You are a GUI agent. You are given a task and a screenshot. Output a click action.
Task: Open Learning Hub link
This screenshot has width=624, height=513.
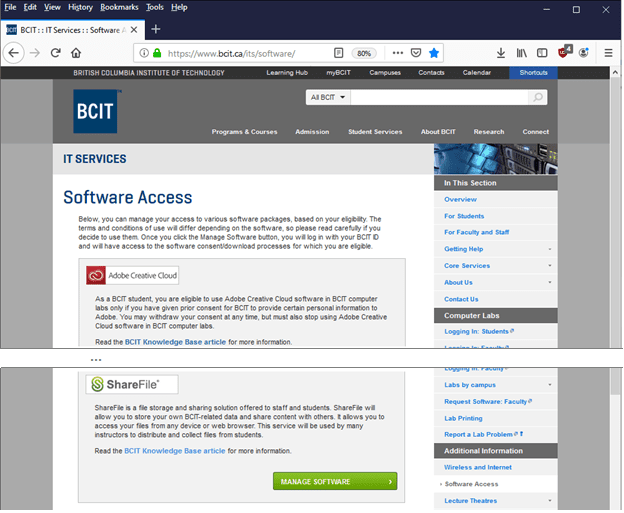(x=287, y=72)
